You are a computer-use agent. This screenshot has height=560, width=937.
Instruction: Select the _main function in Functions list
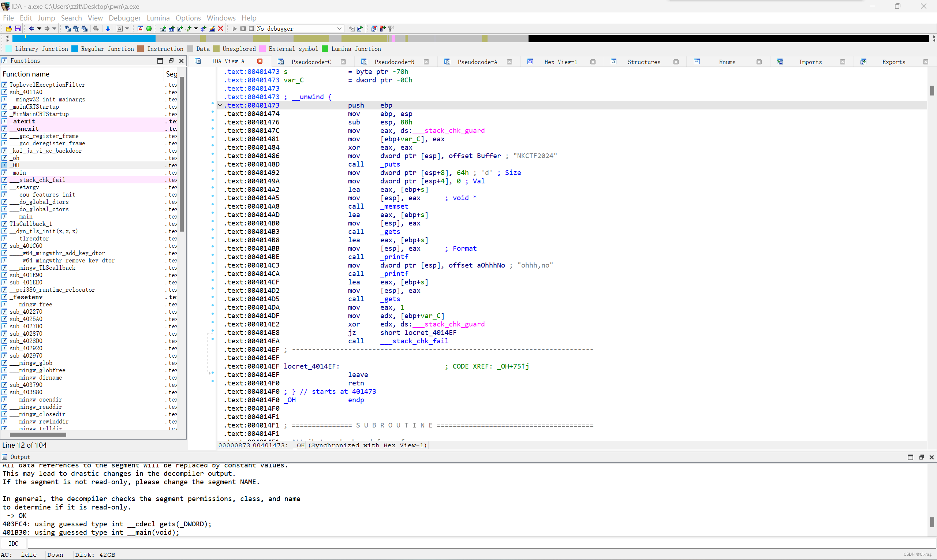click(x=18, y=172)
